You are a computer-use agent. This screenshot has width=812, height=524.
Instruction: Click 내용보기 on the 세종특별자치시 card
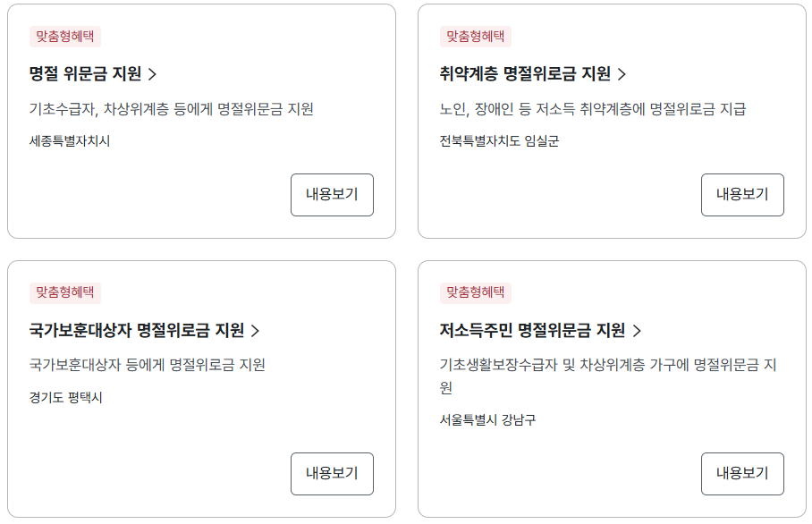point(332,194)
